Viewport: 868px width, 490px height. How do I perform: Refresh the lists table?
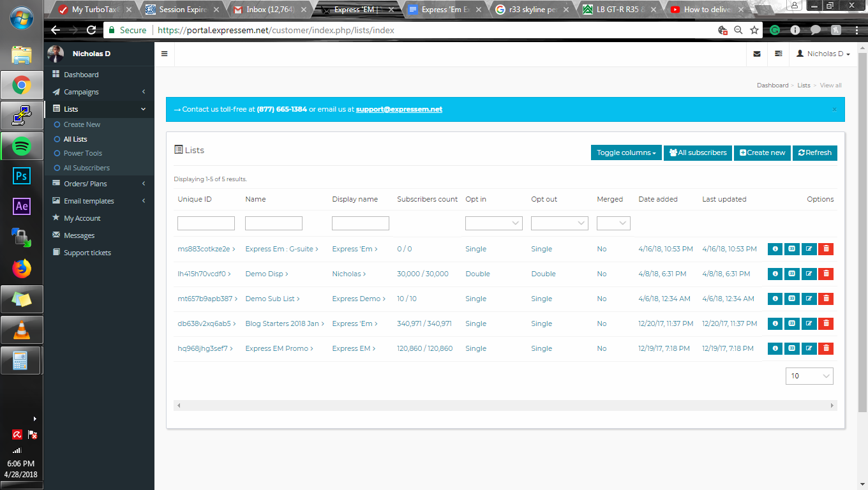(815, 153)
